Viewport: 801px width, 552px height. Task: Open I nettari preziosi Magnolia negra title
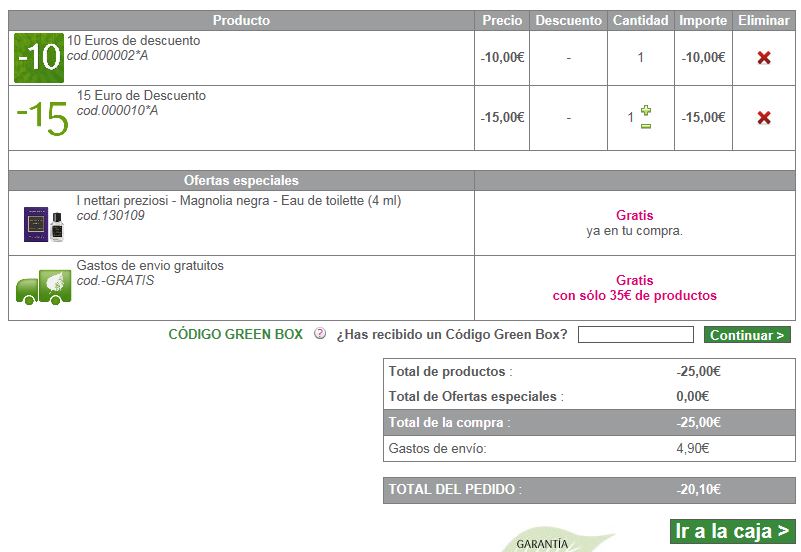238,201
